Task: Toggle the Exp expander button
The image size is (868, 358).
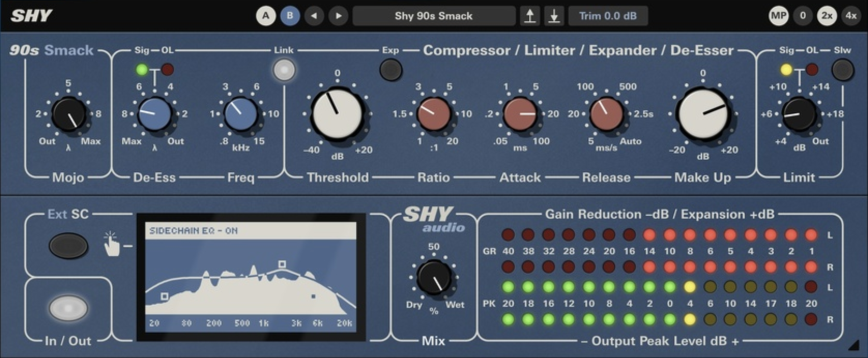Action: (391, 70)
